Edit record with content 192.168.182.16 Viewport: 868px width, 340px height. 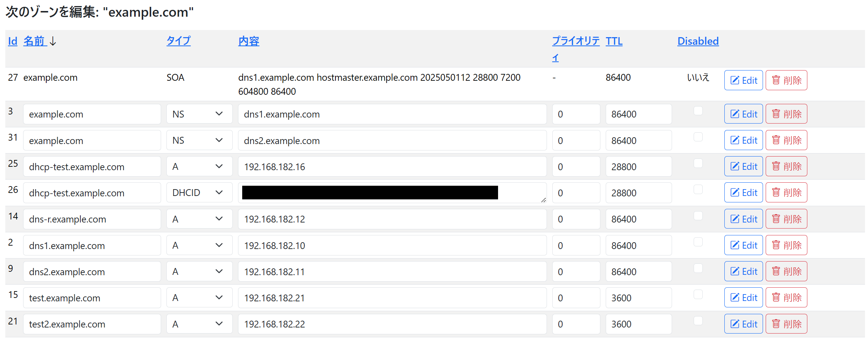(743, 166)
